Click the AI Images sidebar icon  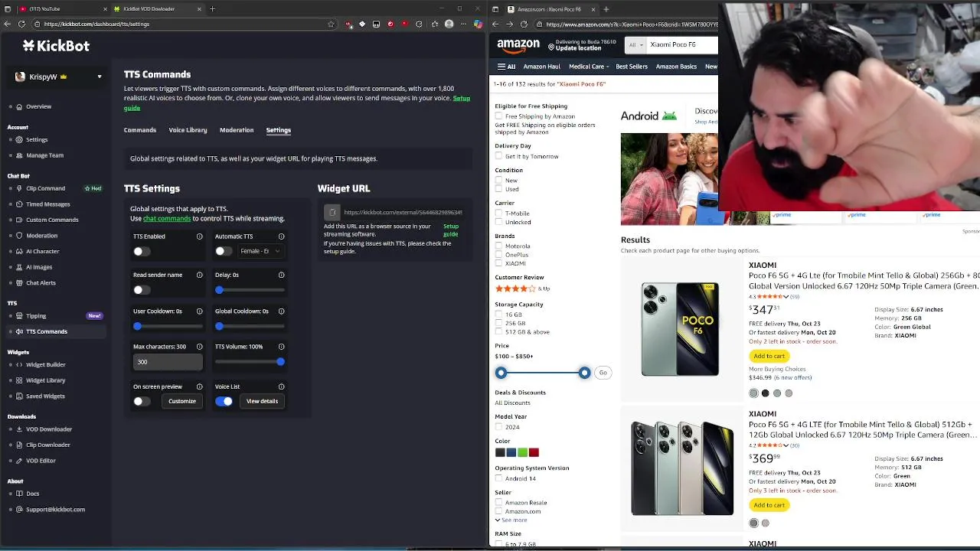click(x=19, y=267)
